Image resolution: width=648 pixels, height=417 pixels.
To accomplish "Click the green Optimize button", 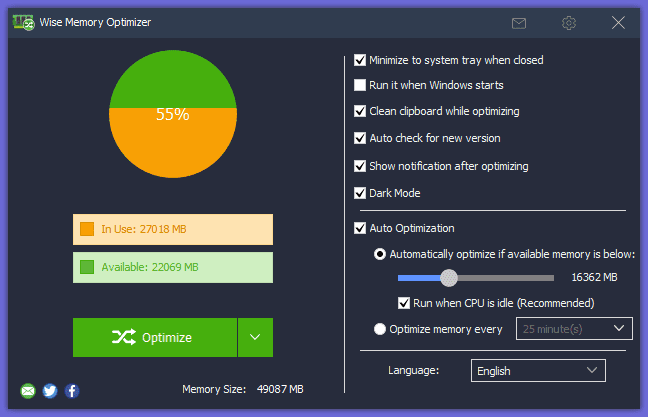I will 155,337.
